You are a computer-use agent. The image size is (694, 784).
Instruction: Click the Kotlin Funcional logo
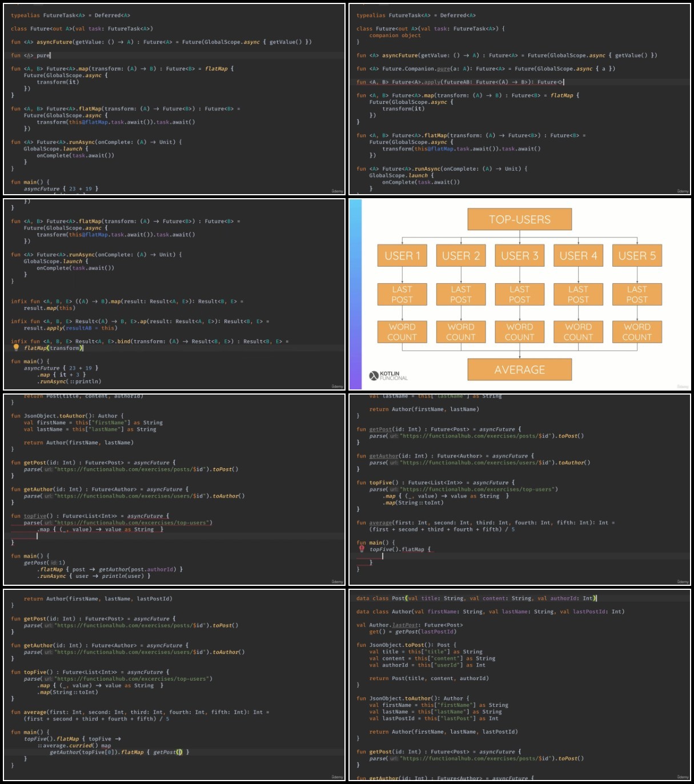pos(388,376)
